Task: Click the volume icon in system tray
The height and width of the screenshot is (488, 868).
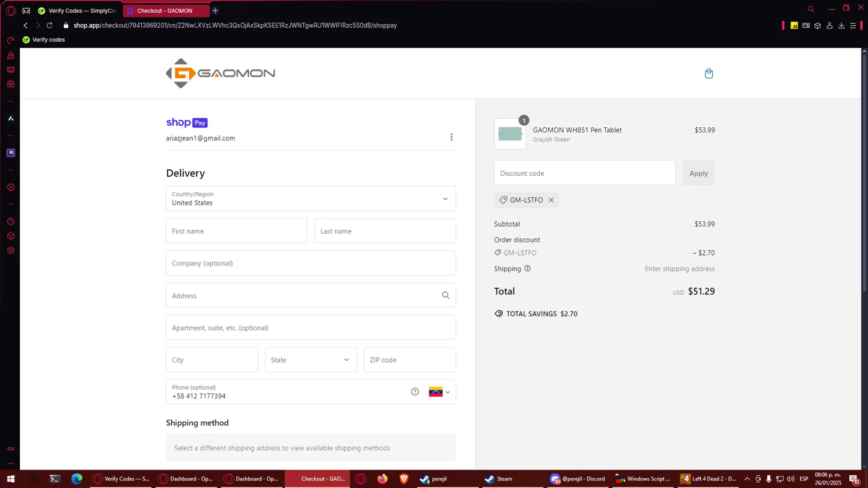Action: coord(790,479)
